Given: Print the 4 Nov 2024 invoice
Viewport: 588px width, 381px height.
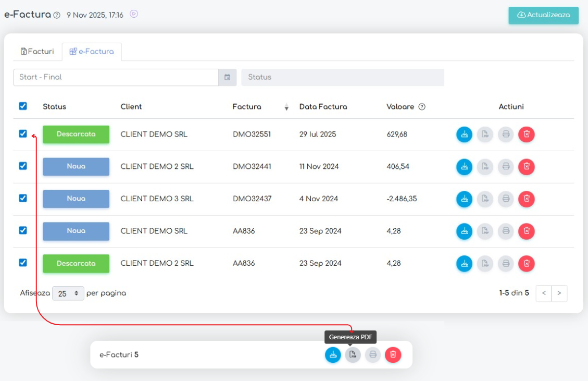Looking at the screenshot, I should coord(505,199).
